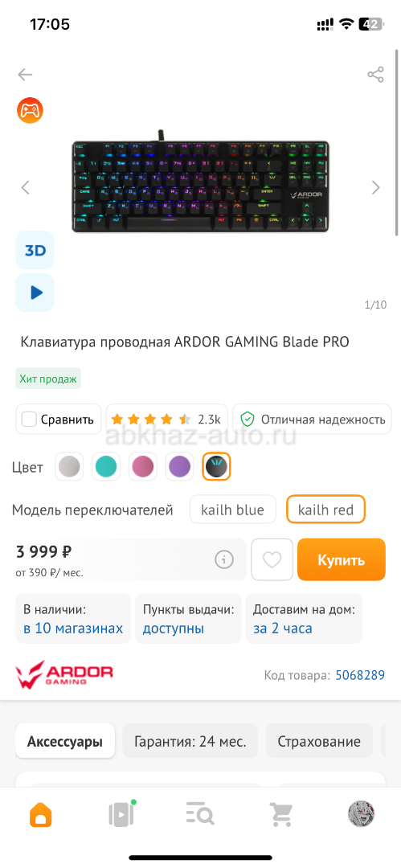Show price info icon

coord(223,559)
